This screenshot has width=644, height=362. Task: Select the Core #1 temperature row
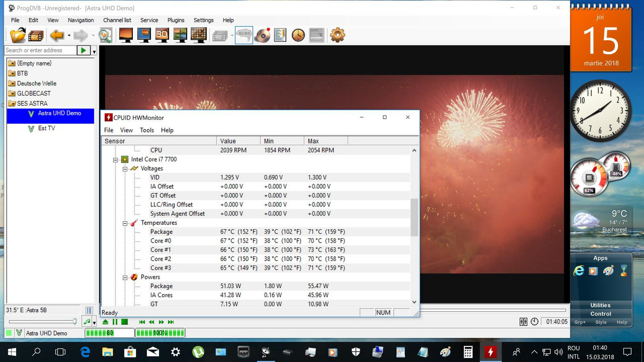[x=256, y=250]
